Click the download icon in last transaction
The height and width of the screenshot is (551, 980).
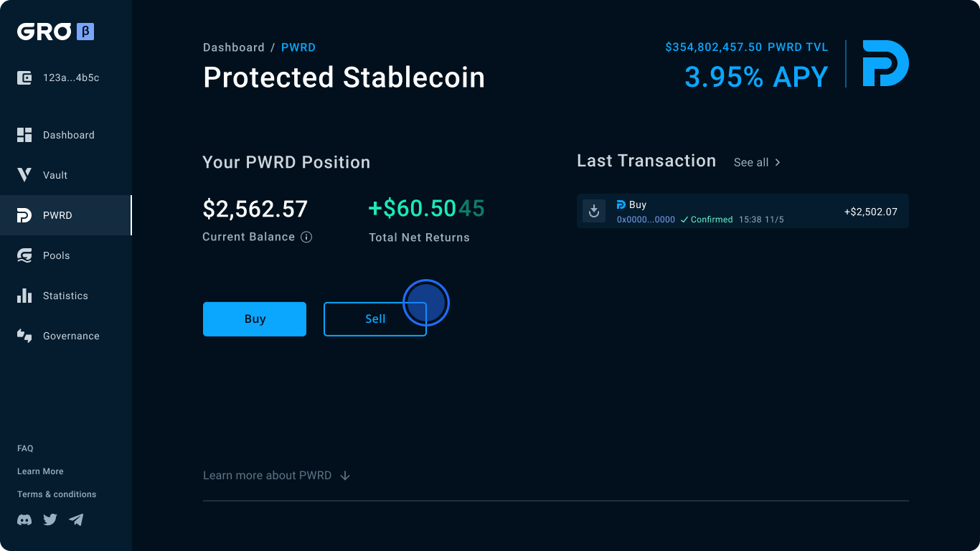point(594,211)
